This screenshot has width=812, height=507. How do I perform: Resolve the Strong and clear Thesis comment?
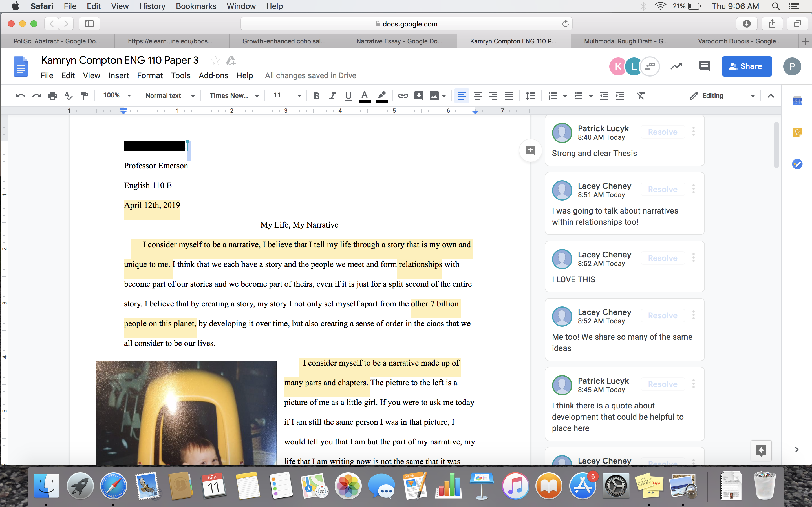pyautogui.click(x=662, y=132)
